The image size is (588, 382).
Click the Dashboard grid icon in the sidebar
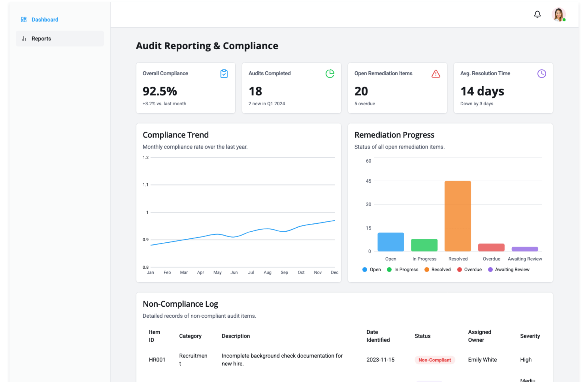click(x=24, y=20)
